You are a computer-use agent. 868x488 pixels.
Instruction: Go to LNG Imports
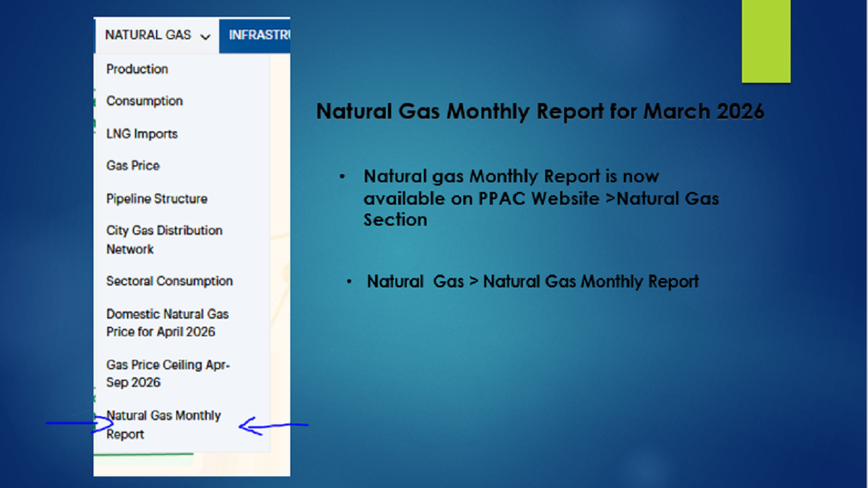coord(142,134)
